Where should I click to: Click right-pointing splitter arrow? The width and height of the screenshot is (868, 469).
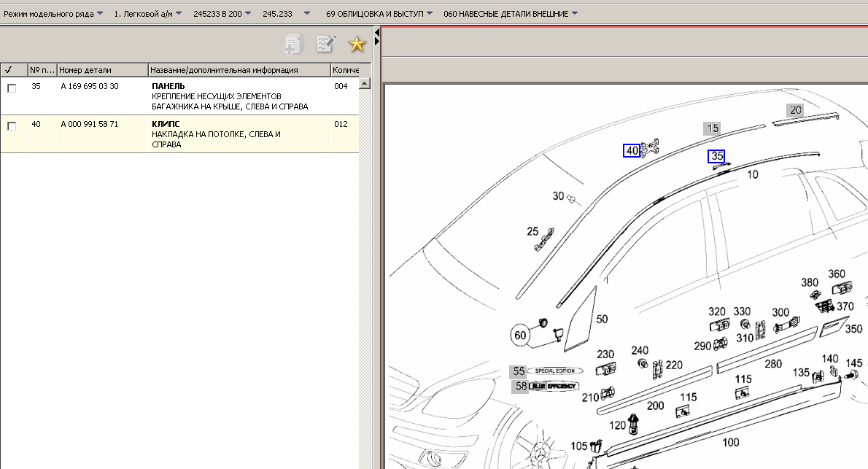click(376, 42)
